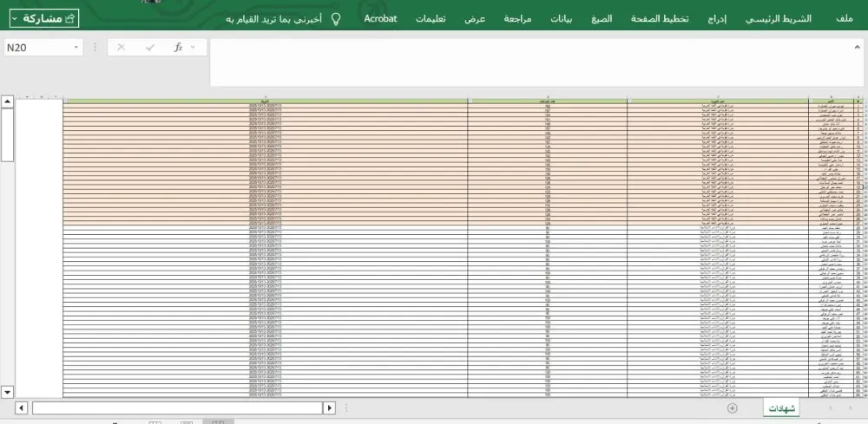The width and height of the screenshot is (868, 424).
Task: Focus the أخبرني بما تريد القيام به search box
Action: click(x=274, y=19)
